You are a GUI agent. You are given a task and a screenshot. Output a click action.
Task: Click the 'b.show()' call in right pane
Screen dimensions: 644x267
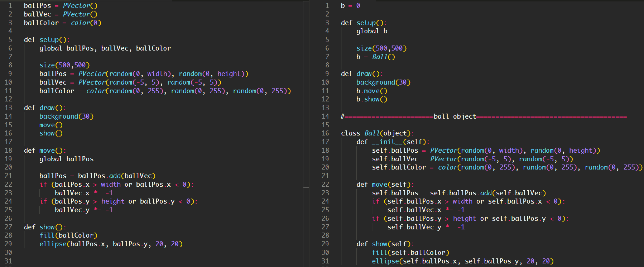pos(371,99)
